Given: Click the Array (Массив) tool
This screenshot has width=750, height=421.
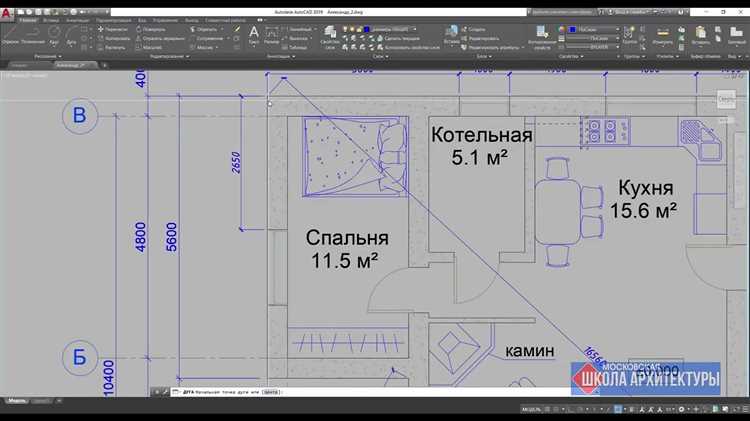Looking at the screenshot, I should tap(201, 47).
